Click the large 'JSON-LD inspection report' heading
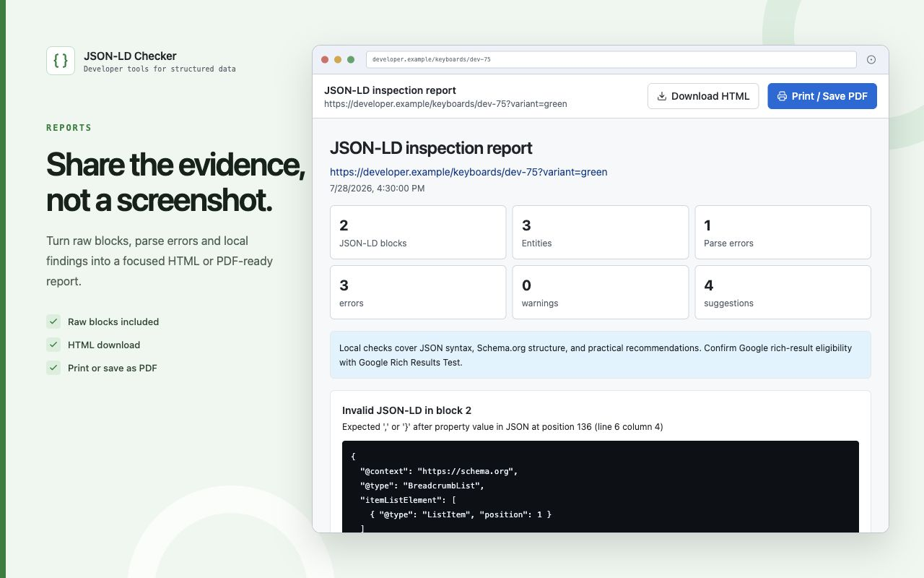The image size is (924, 578). tap(431, 148)
